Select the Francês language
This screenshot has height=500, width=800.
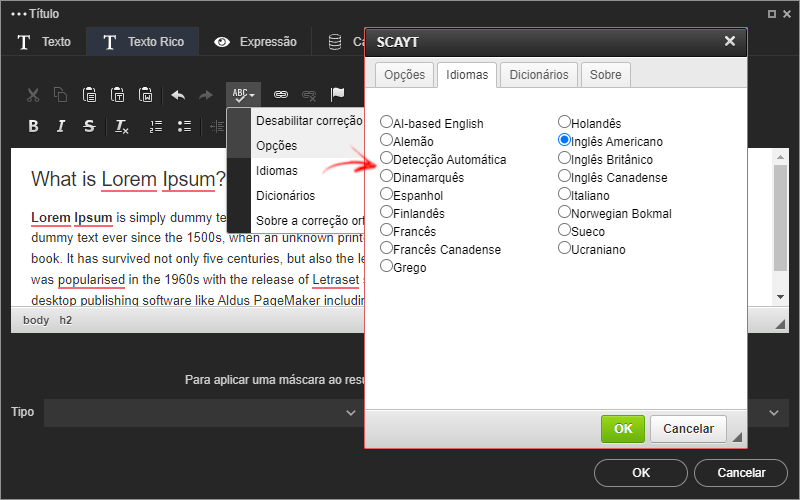(386, 230)
